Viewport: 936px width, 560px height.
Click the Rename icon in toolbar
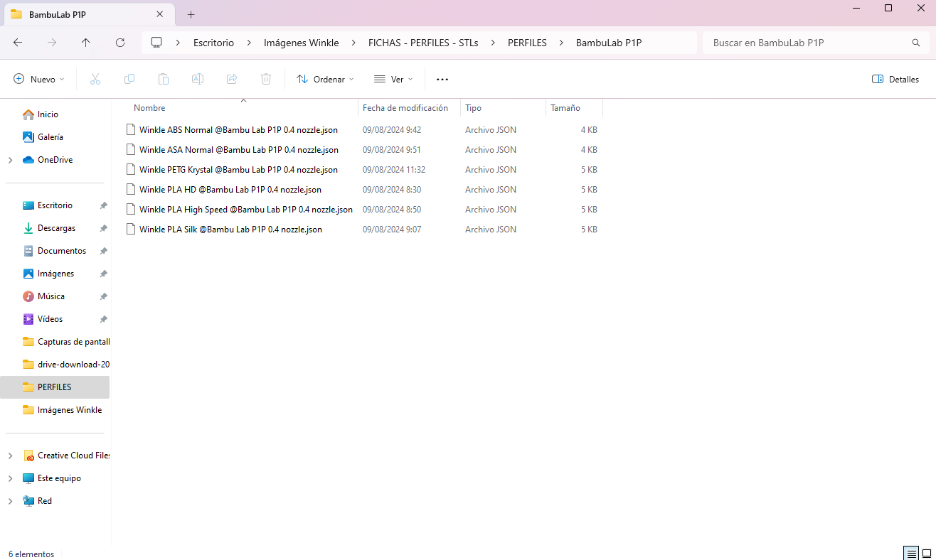coord(198,79)
